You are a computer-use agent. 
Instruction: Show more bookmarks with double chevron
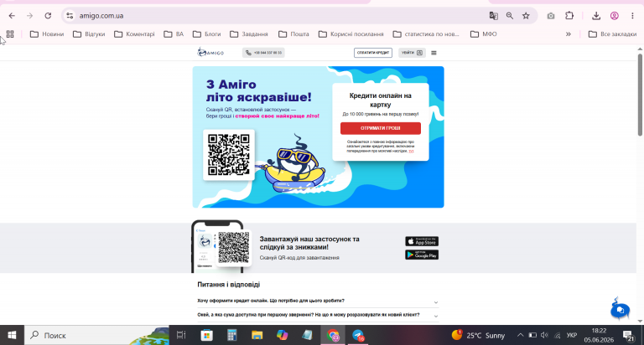click(x=568, y=34)
